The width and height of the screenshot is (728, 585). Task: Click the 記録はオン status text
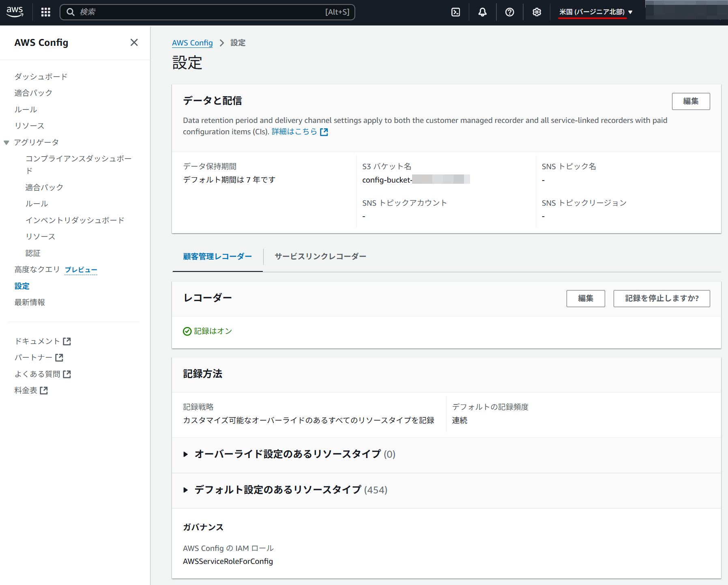[x=213, y=331]
